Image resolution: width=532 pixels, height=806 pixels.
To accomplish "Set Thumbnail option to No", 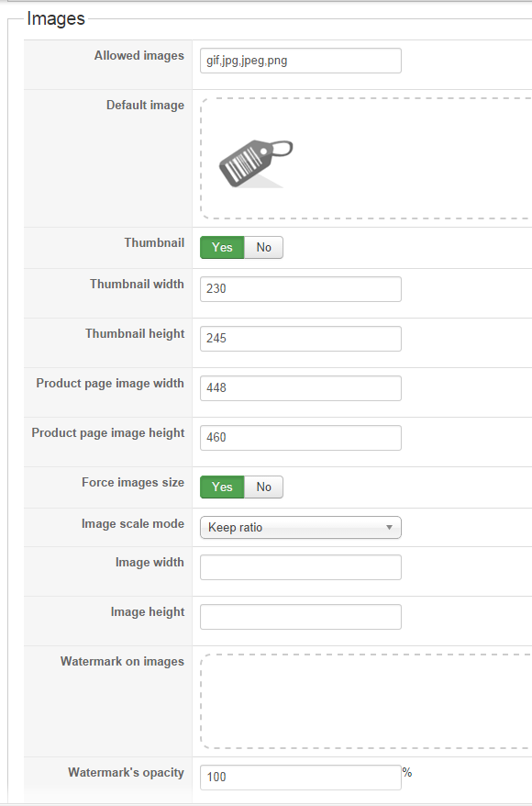I will pyautogui.click(x=263, y=247).
